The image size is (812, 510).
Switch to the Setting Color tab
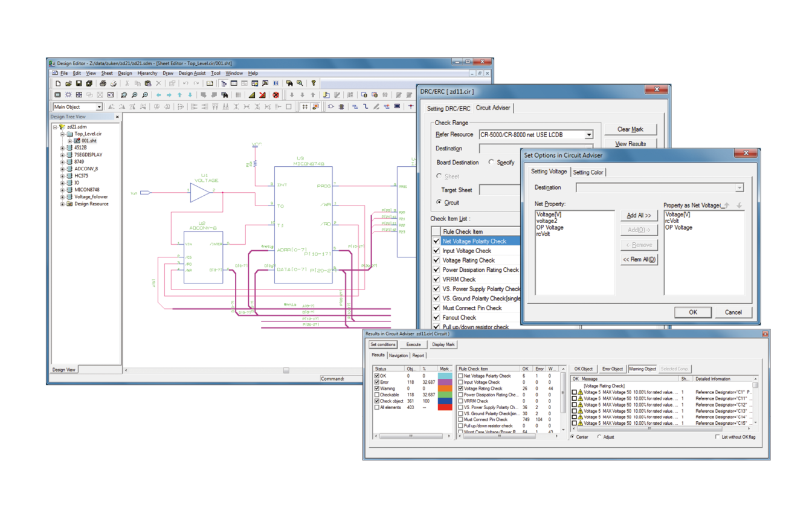pos(588,172)
